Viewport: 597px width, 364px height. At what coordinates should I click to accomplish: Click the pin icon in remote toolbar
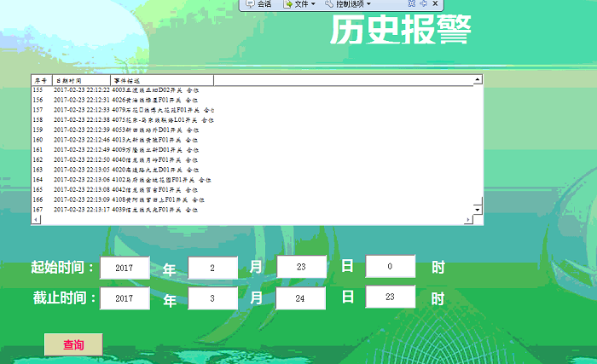point(424,4)
